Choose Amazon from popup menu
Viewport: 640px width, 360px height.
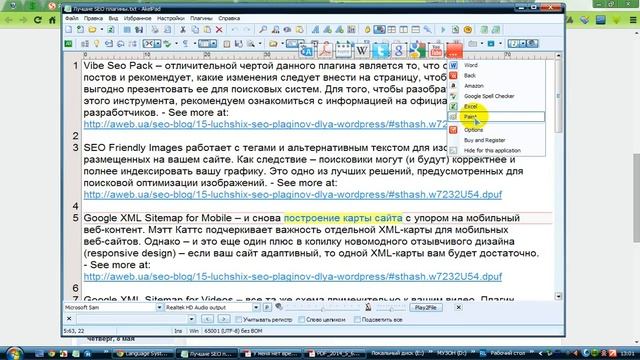(x=496, y=86)
